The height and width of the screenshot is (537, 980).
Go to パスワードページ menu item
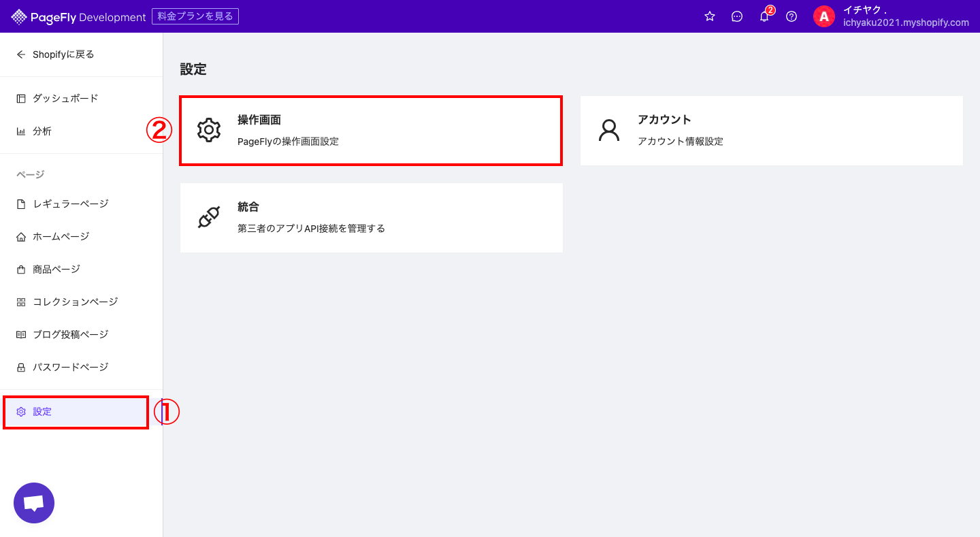(x=71, y=368)
